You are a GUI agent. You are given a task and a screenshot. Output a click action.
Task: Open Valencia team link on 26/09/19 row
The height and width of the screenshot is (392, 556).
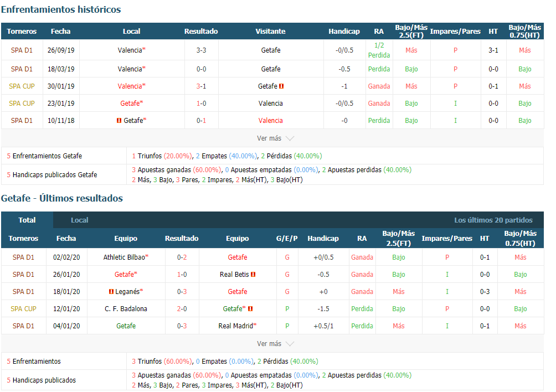pos(130,50)
